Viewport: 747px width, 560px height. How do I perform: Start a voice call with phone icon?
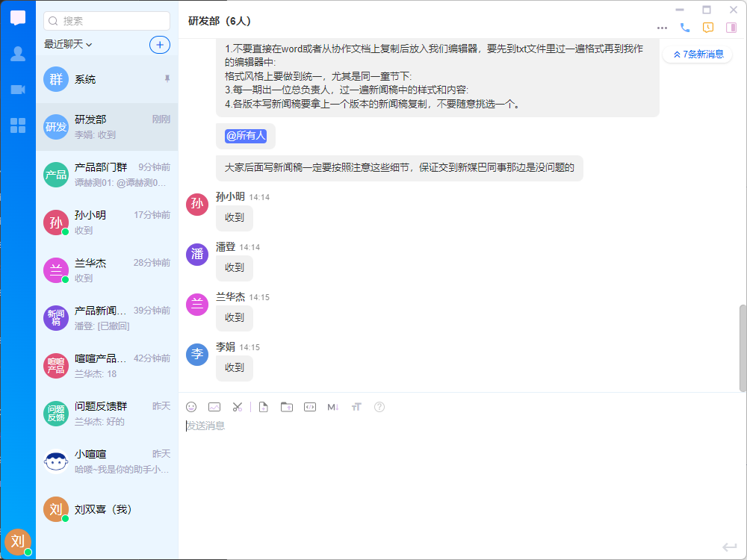[685, 28]
